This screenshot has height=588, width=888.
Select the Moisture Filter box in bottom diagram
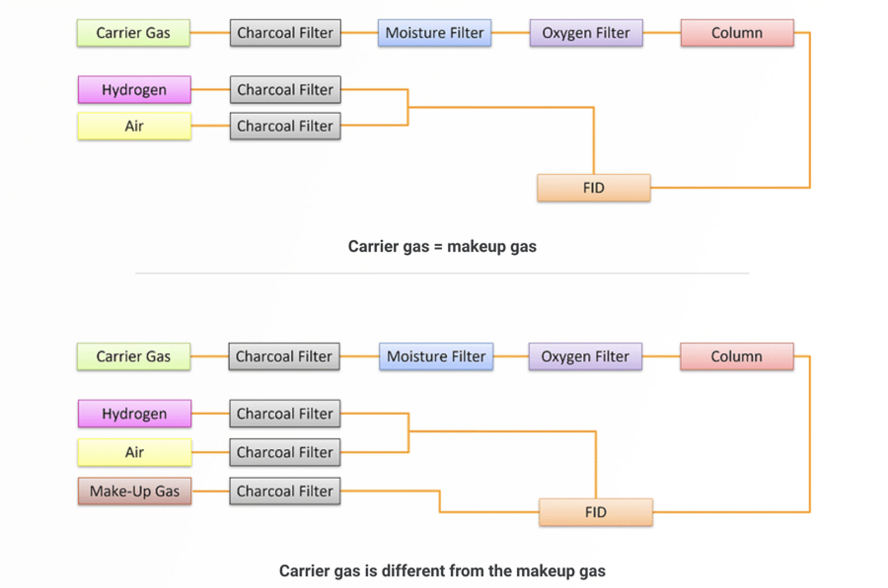pyautogui.click(x=436, y=356)
